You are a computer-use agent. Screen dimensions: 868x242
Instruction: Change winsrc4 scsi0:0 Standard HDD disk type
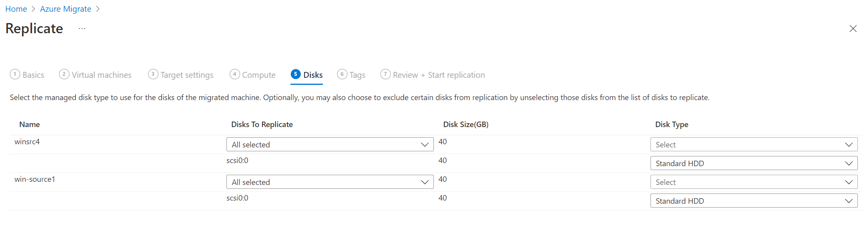754,163
